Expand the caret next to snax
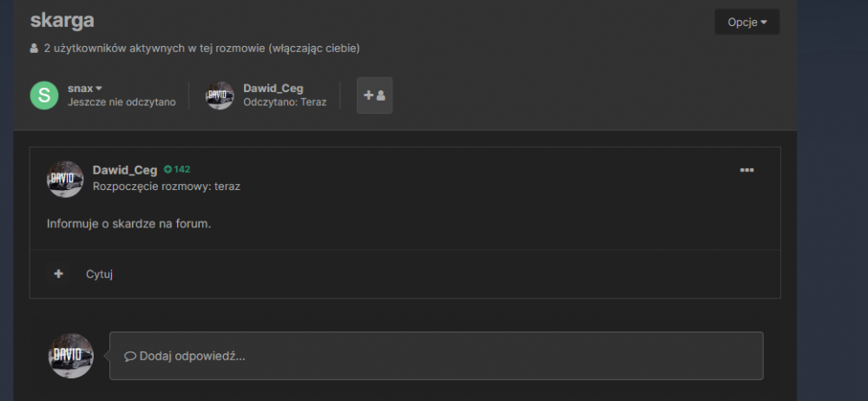Image resolution: width=868 pixels, height=401 pixels. coord(99,89)
